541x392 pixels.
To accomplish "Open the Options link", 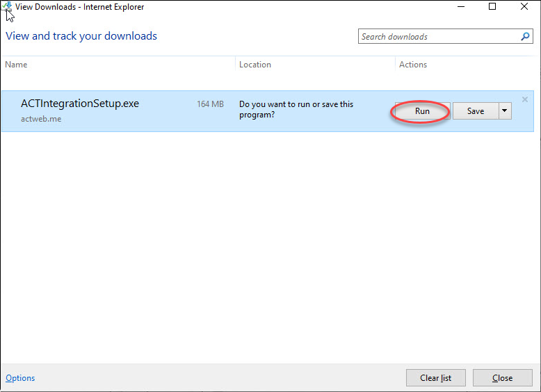I will coord(20,378).
